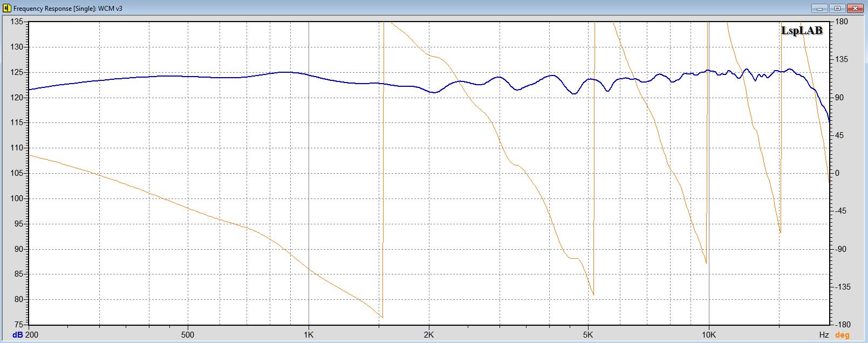Click the '2K' frequency axis label

pos(428,335)
